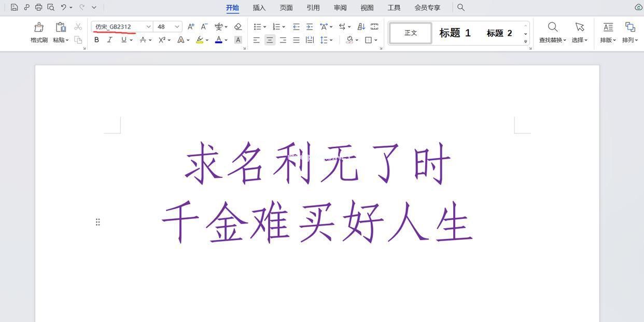Click the shading paint bucket icon
This screenshot has height=322, width=644.
pos(350,40)
